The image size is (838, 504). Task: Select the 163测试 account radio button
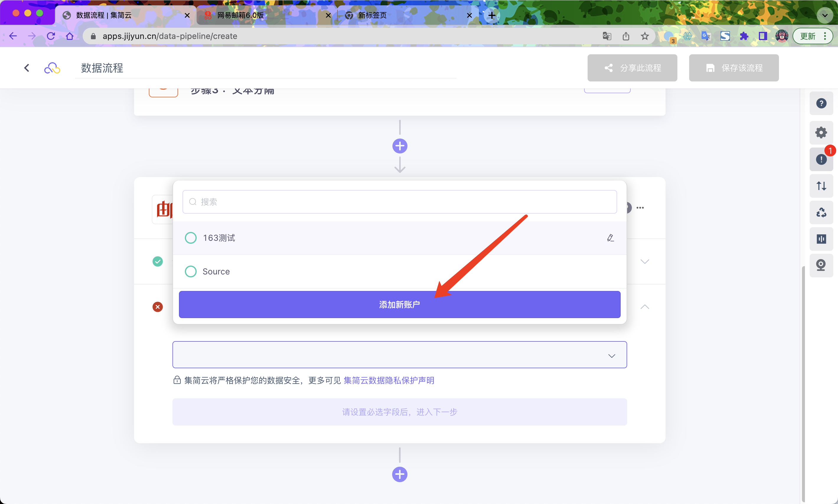click(x=191, y=238)
